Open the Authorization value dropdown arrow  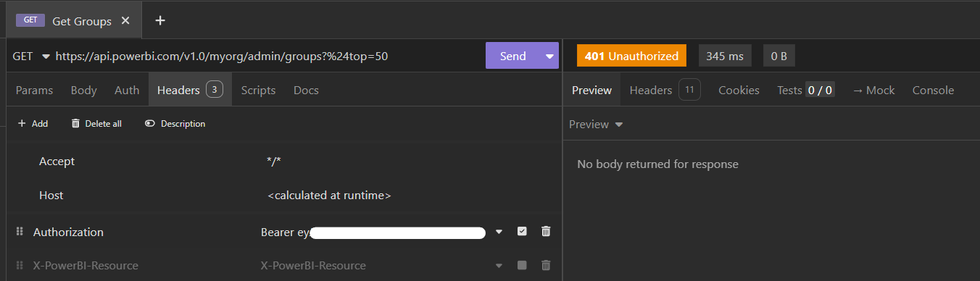click(499, 232)
